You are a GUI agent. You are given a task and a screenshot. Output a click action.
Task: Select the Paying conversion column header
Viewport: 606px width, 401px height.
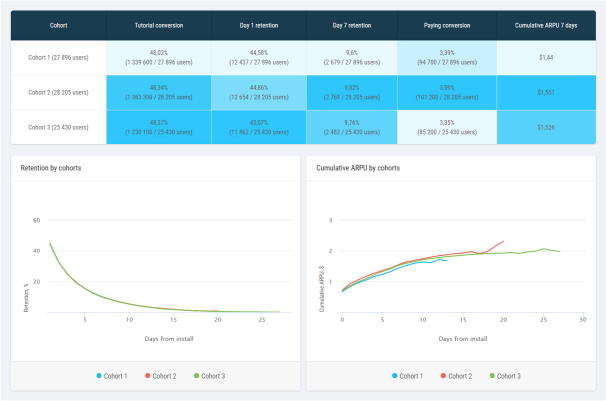[x=446, y=25]
